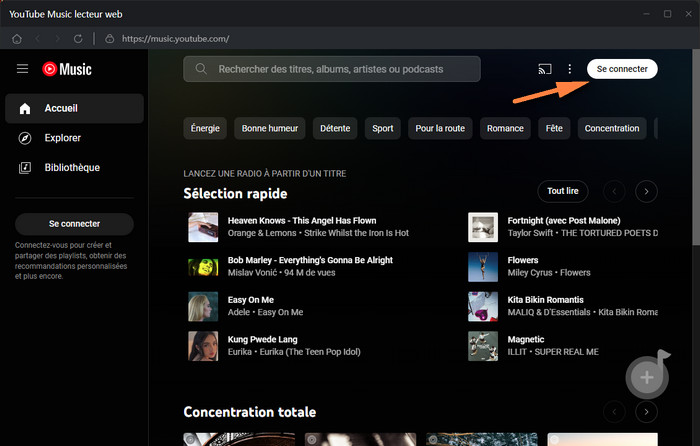This screenshot has width=700, height=446.
Task: Open the Bibliothèque library section
Action: point(72,168)
